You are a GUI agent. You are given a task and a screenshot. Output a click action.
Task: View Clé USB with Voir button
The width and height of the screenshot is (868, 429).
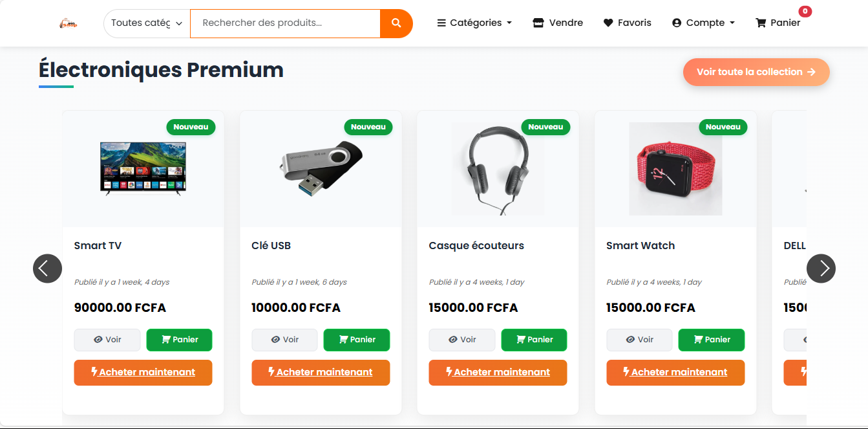(x=284, y=340)
